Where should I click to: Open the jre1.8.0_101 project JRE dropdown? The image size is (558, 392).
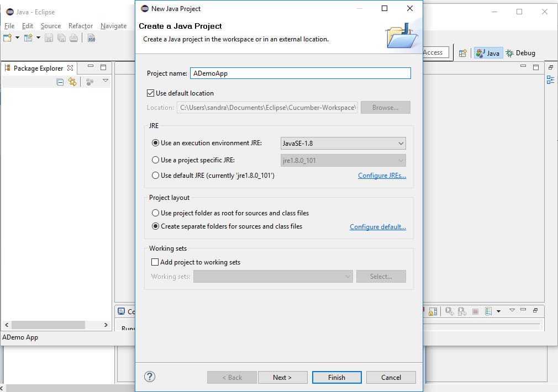pos(343,161)
